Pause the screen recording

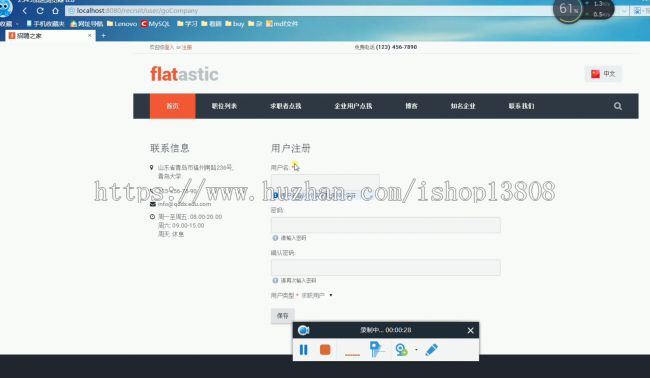303,350
